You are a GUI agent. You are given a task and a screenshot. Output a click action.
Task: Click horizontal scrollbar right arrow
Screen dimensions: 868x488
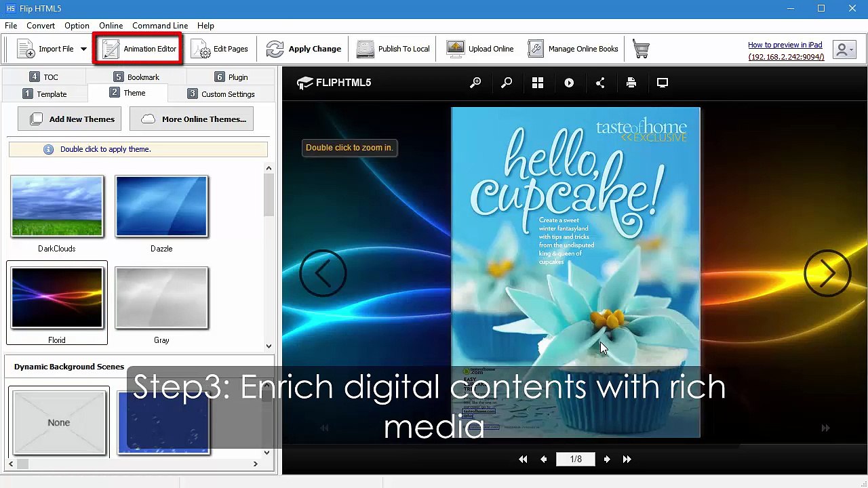click(x=255, y=464)
